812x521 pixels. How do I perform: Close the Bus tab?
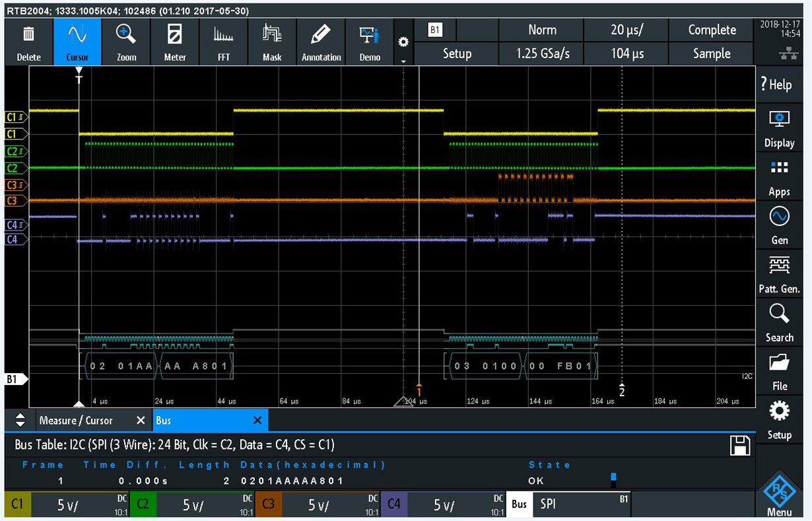coord(257,421)
